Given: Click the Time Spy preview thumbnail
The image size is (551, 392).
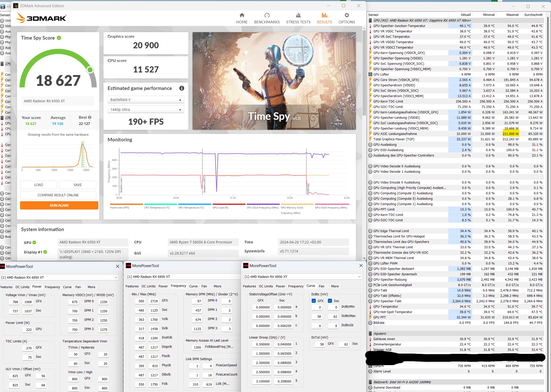Looking at the screenshot, I should click(274, 81).
